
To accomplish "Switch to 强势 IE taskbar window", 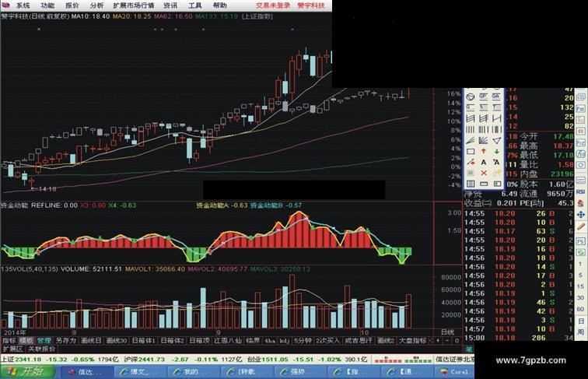I will (299, 372).
